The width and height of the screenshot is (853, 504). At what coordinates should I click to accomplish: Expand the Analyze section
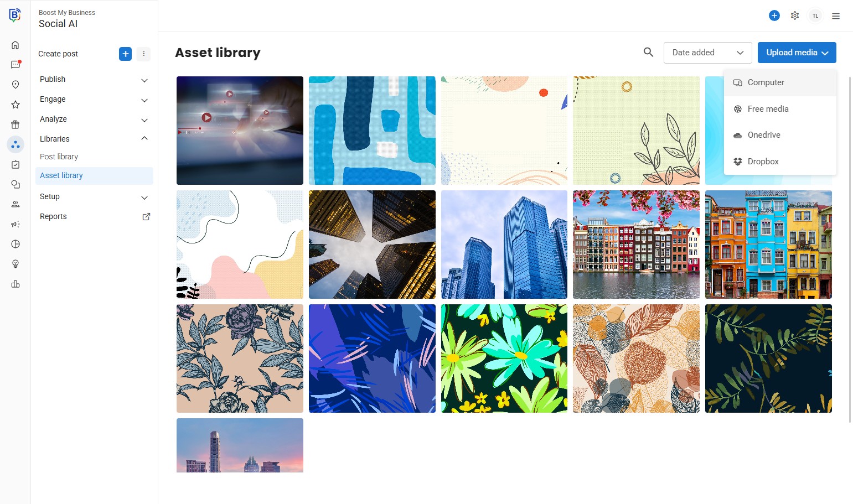94,119
